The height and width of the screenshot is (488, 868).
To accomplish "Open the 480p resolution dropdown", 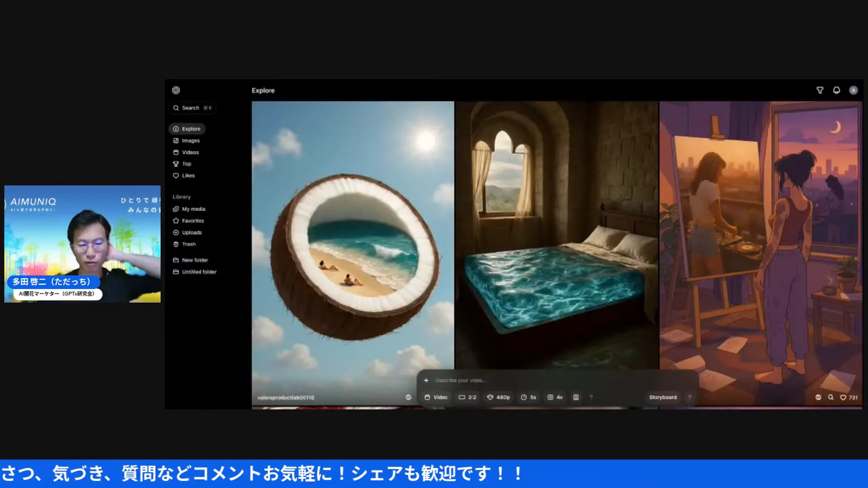I will [498, 397].
